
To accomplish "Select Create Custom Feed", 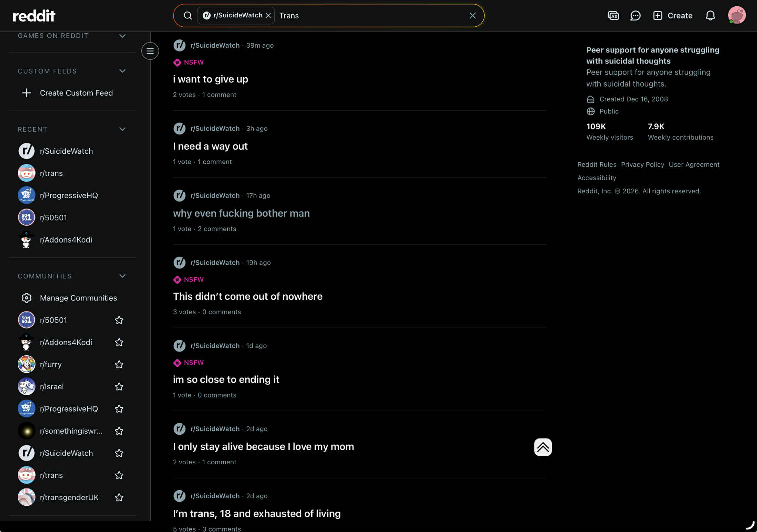I will click(x=76, y=93).
